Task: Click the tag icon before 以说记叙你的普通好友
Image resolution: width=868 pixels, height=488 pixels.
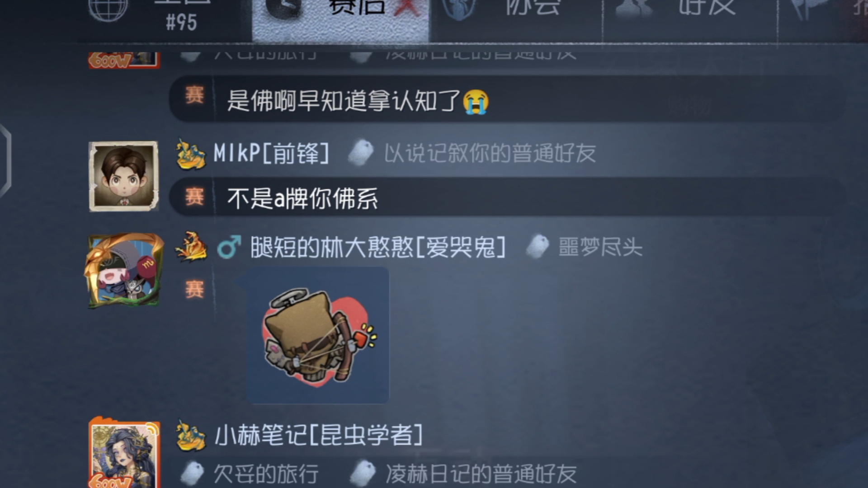Action: pos(360,153)
